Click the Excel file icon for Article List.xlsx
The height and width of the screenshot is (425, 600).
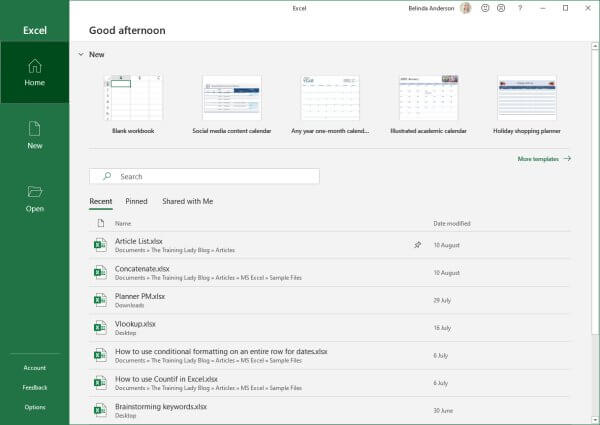click(x=100, y=245)
